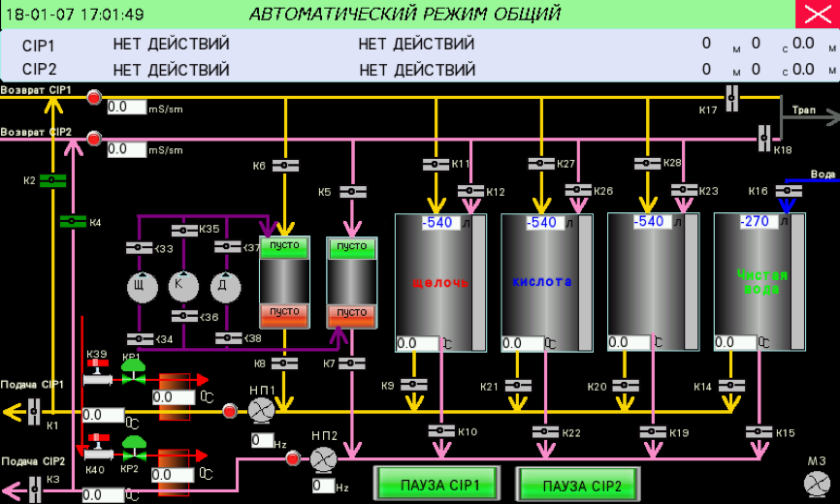Click valve K22 symbol
The height and width of the screenshot is (504, 840).
546,431
